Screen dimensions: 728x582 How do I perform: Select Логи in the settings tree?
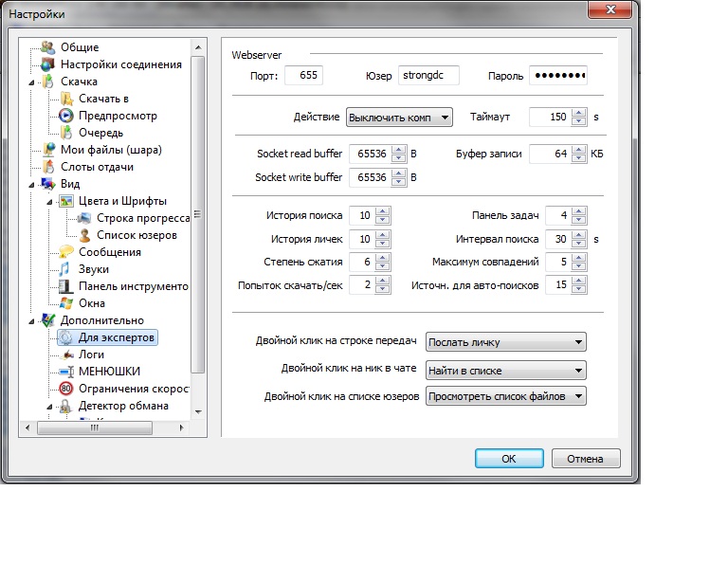[90, 355]
